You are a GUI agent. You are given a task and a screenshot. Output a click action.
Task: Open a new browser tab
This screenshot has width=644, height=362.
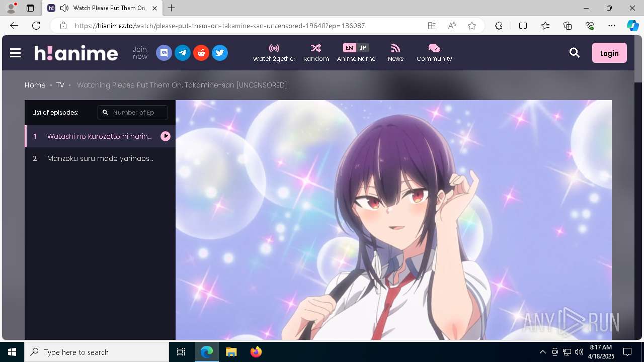[x=171, y=8]
